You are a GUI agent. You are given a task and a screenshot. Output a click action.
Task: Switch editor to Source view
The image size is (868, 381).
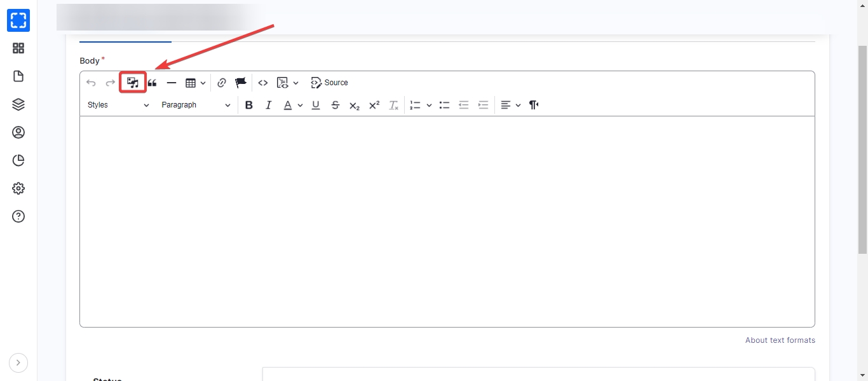[329, 83]
